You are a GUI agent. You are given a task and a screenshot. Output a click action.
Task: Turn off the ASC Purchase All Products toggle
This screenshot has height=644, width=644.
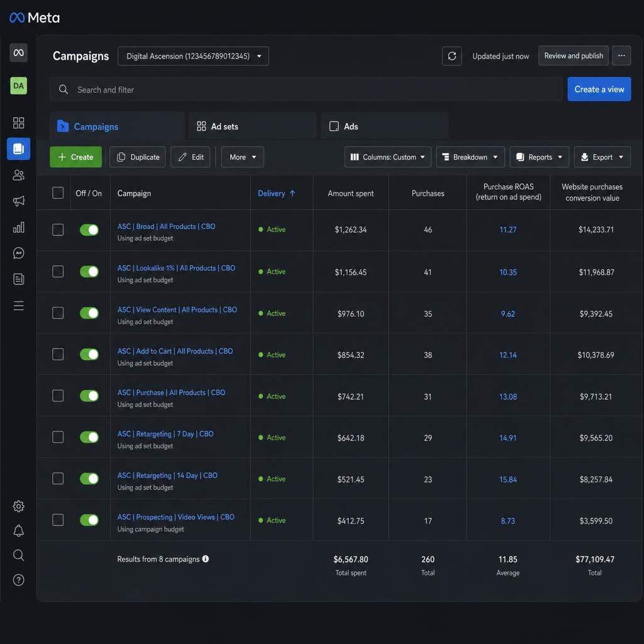point(89,396)
